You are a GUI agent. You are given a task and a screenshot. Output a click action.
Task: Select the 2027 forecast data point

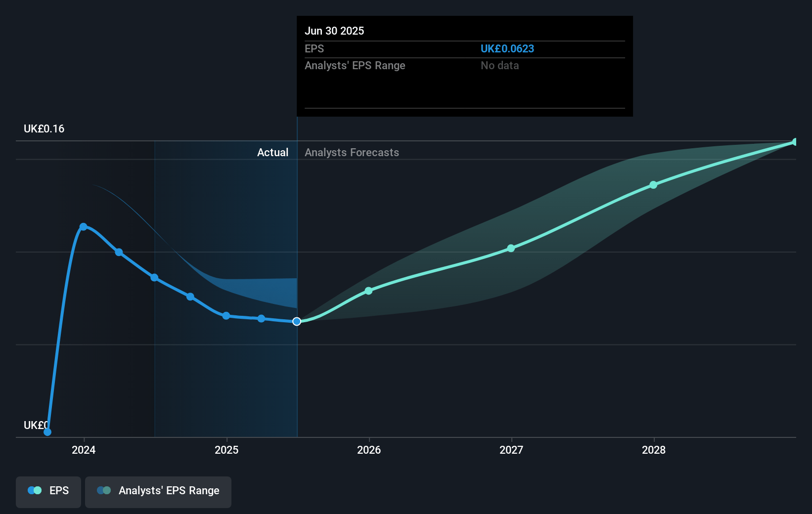511,248
